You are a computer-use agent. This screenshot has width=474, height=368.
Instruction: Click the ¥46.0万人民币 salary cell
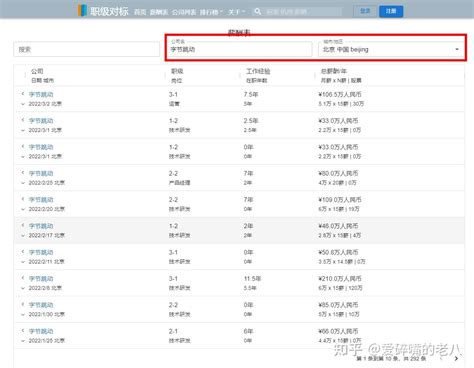coord(338,226)
